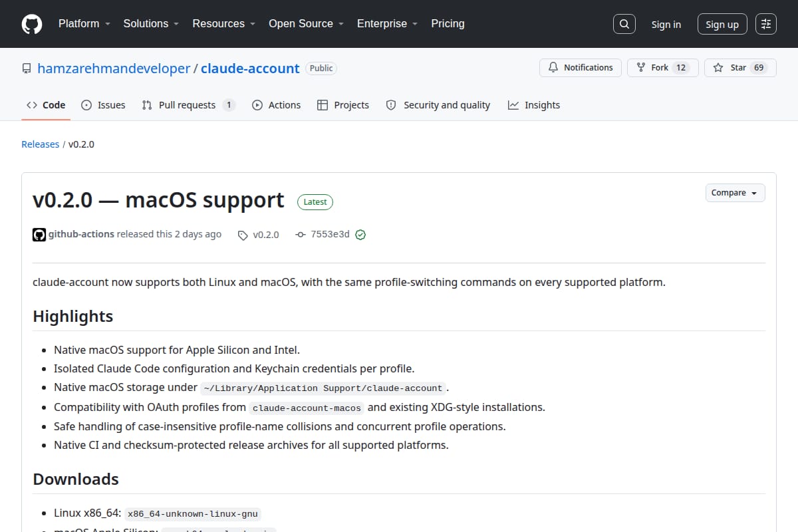Open the v0.2.0 tag link
The height and width of the screenshot is (532, 798).
coord(259,235)
